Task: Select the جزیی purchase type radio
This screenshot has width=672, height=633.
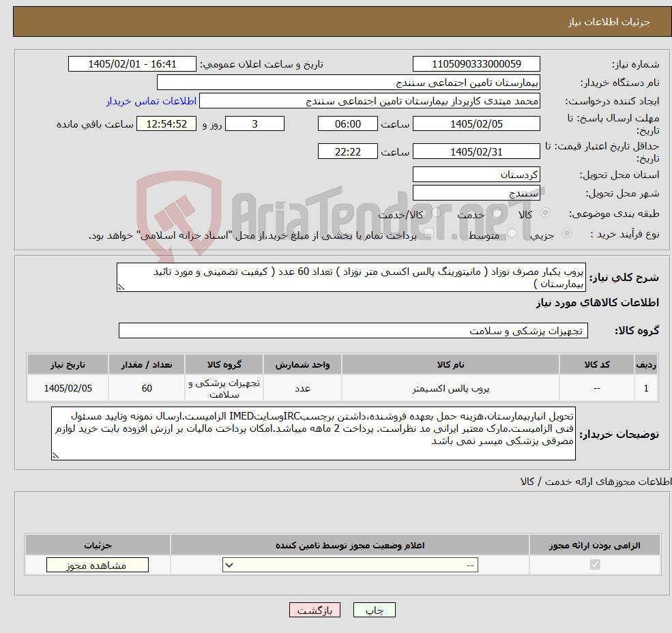Action: coord(566,233)
